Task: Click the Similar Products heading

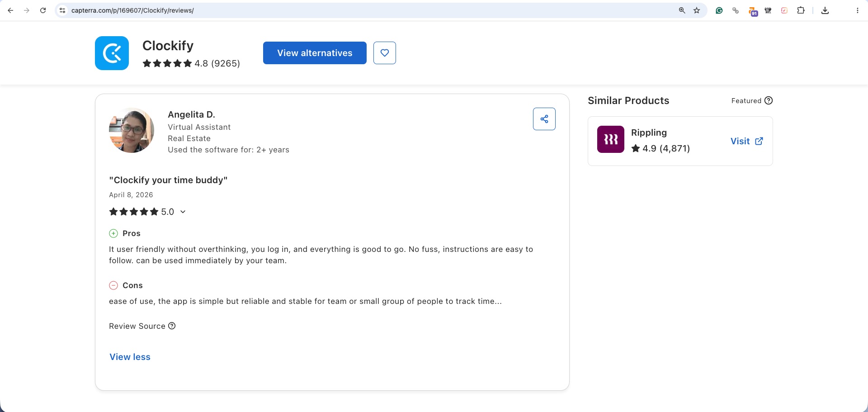Action: coord(628,100)
